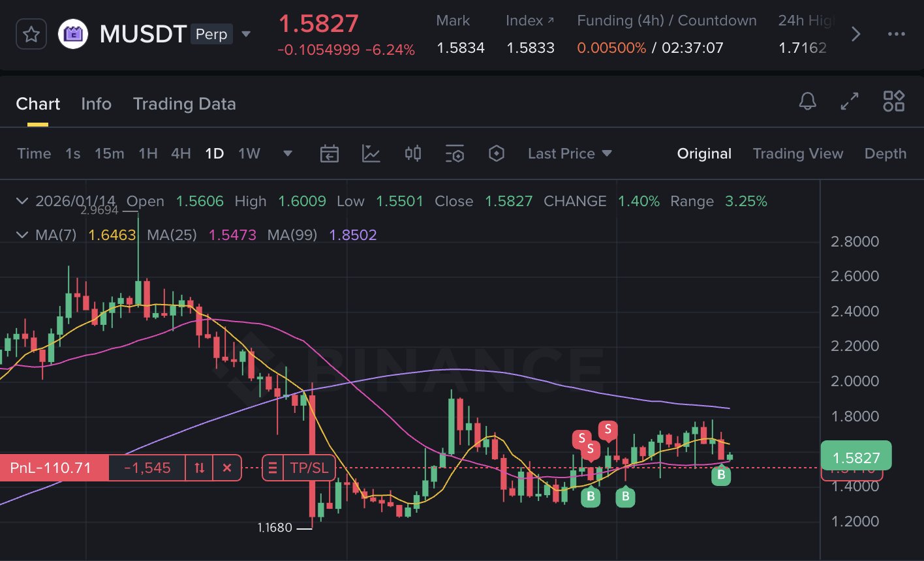
Task: Collapse the MA indicator legend chevron
Action: tap(23, 235)
